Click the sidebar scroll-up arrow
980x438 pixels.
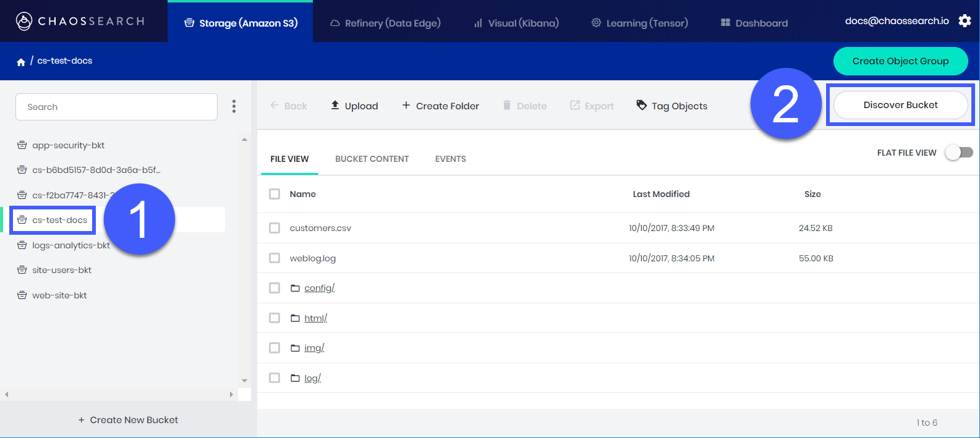[244, 140]
